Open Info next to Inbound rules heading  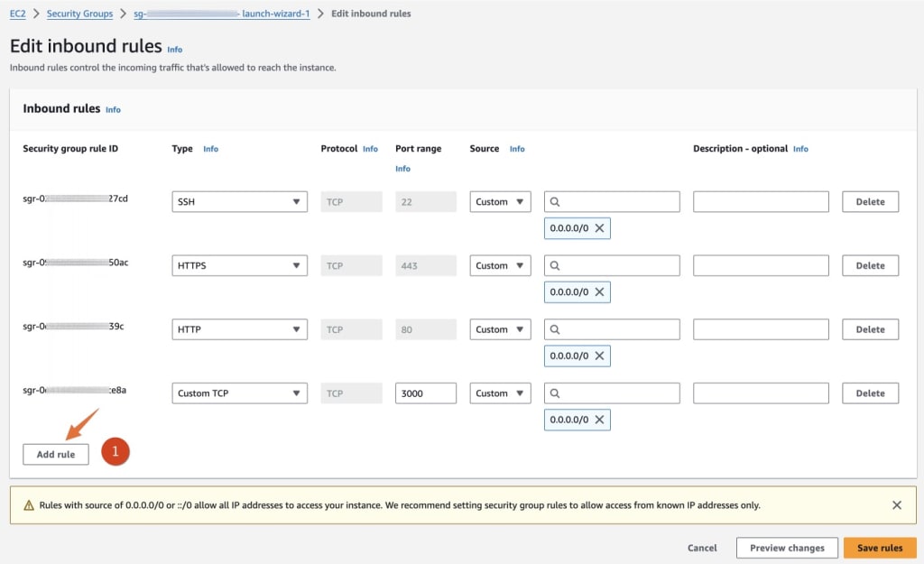[113, 109]
